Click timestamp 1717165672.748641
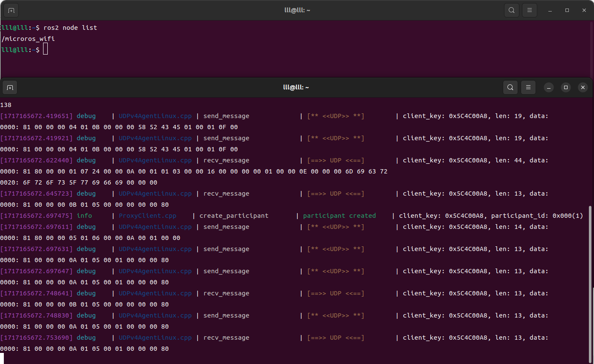This screenshot has height=364, width=594. [37, 293]
